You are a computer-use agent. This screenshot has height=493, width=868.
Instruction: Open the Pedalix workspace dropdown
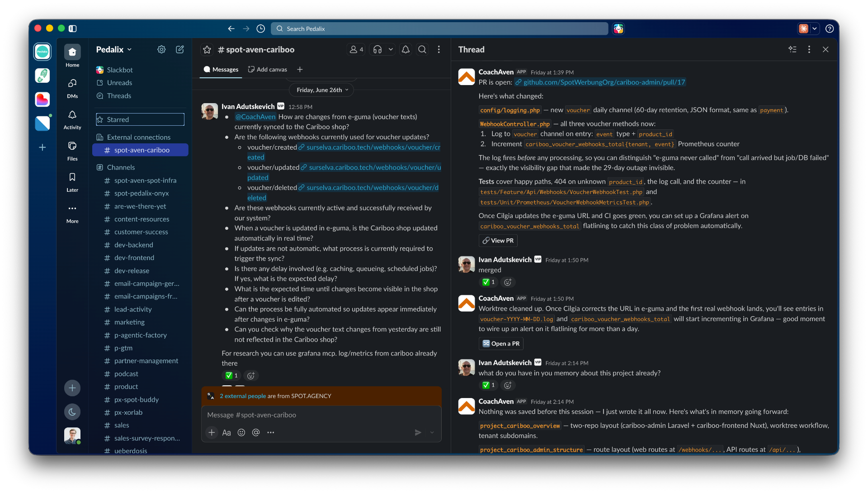tap(114, 50)
